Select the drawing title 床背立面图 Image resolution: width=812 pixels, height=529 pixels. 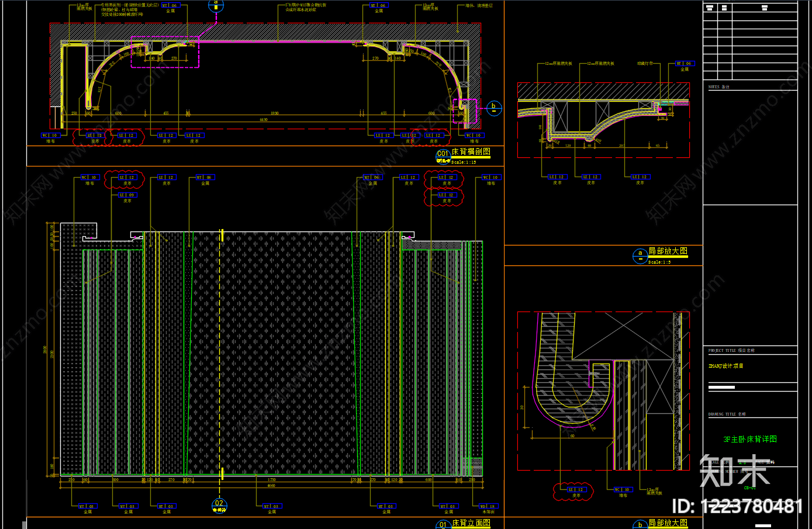[x=471, y=523]
